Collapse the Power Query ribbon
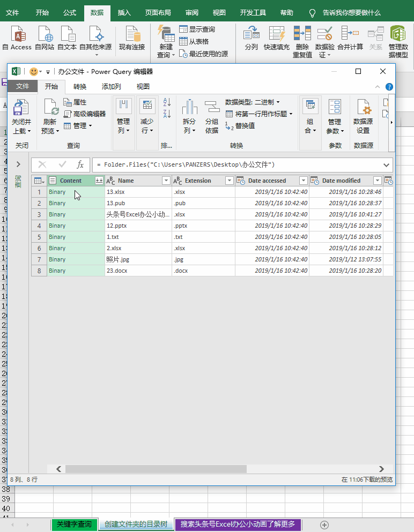 (x=378, y=87)
